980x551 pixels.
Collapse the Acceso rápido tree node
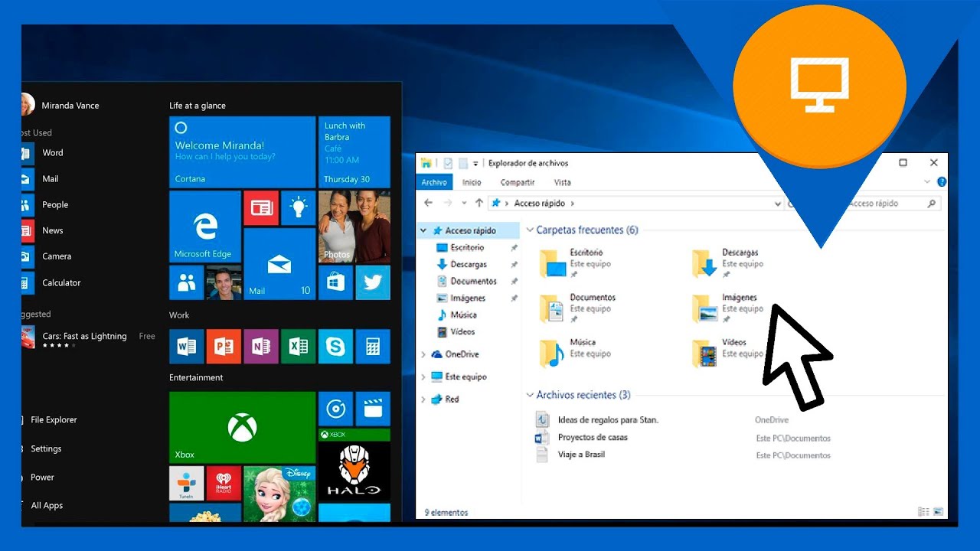click(x=423, y=230)
